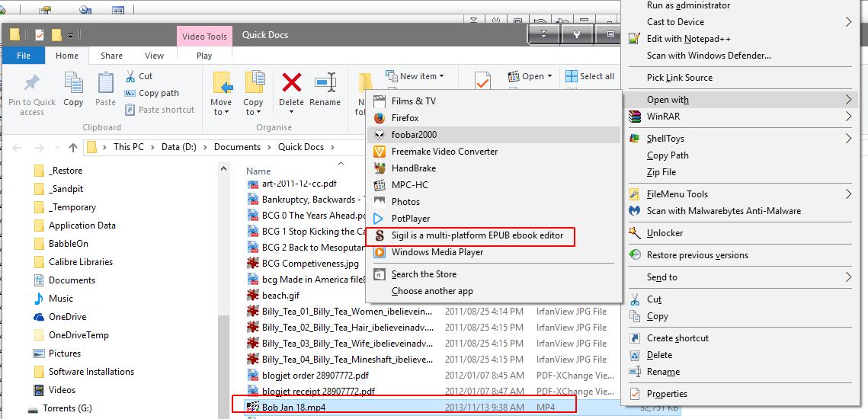Click Restore previous versions icon
868x419 pixels.
tap(635, 255)
